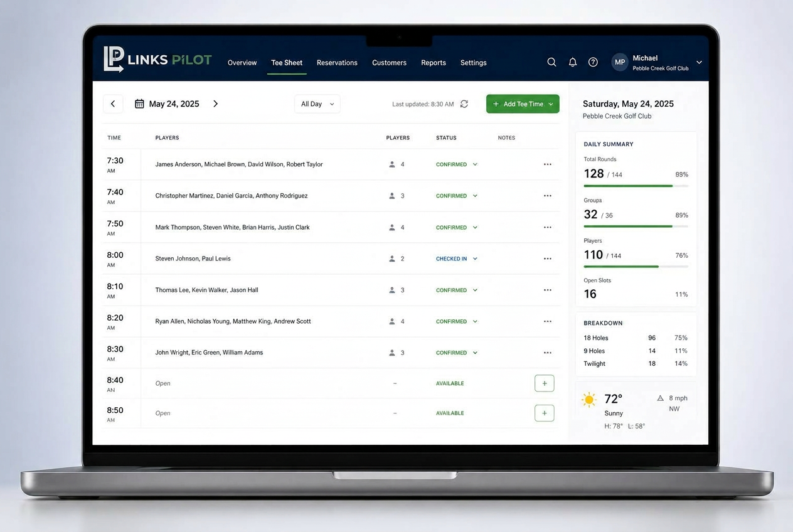The image size is (793, 532).
Task: Select the Tee Sheet tab
Action: click(x=287, y=63)
